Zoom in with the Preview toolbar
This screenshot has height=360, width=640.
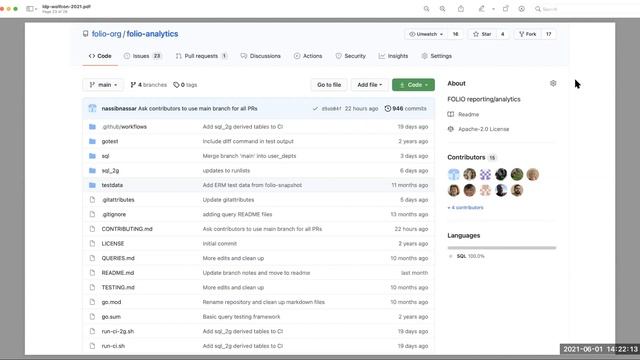442,9
